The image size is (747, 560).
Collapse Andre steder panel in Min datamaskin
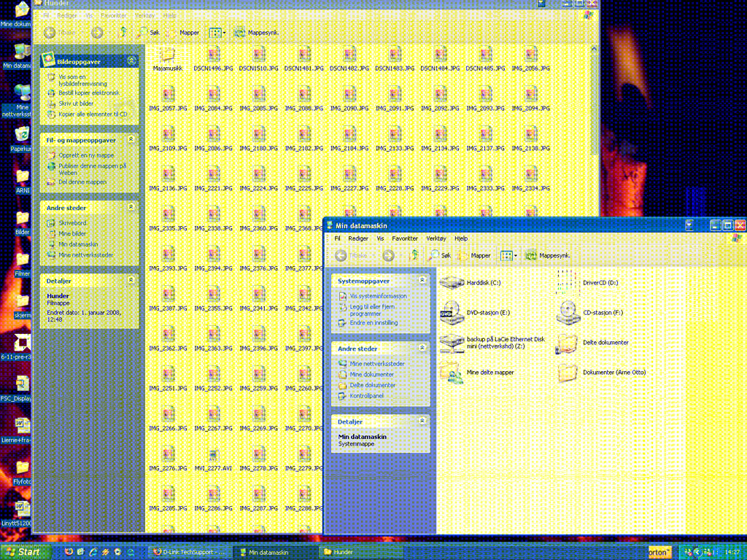[422, 348]
